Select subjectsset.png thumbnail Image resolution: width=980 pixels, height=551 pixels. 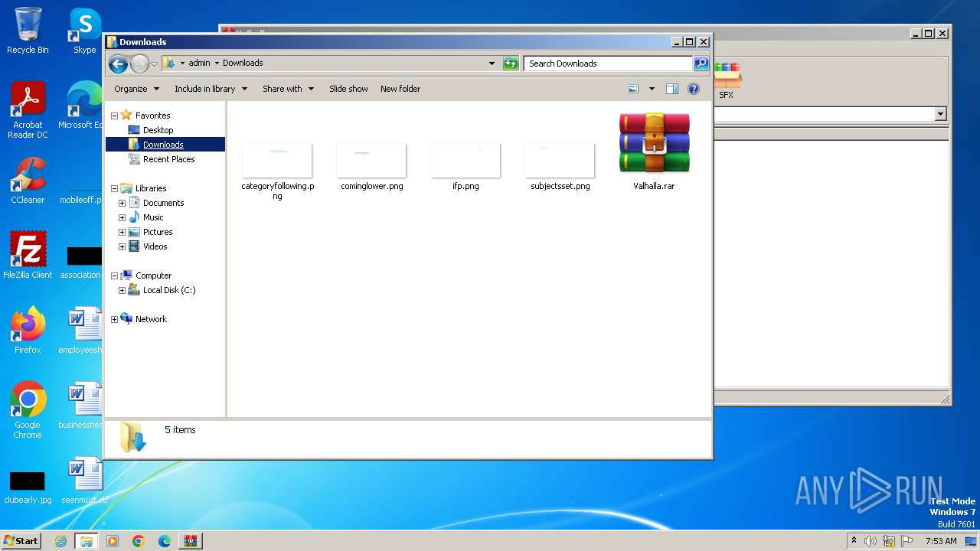click(560, 160)
